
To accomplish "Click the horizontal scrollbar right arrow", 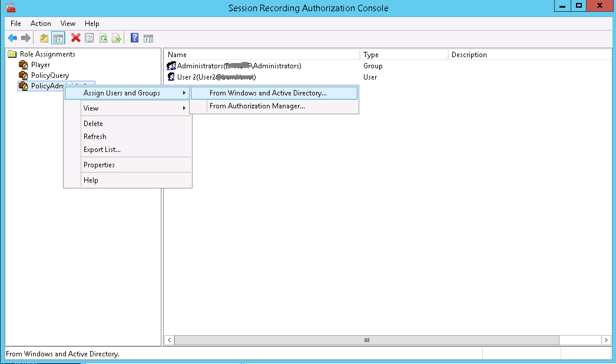I will [x=607, y=340].
